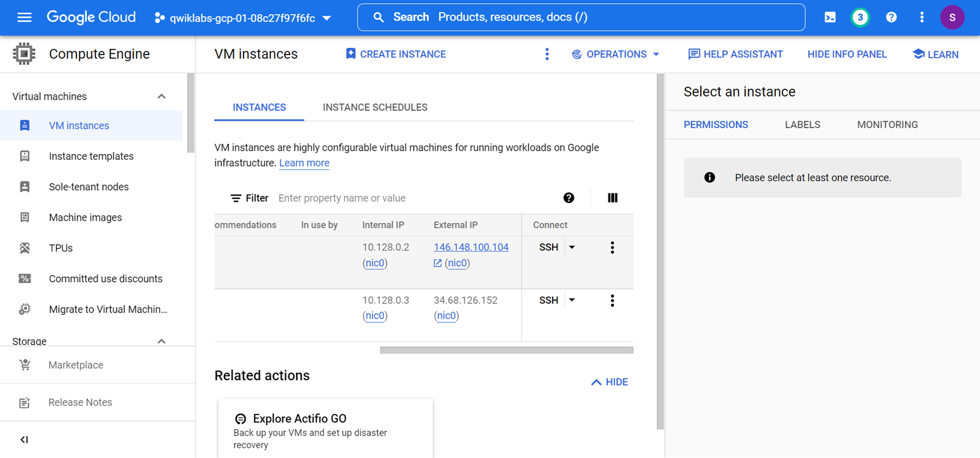Click the table horizontal scrollbar
The width and height of the screenshot is (980, 458).
pos(506,350)
